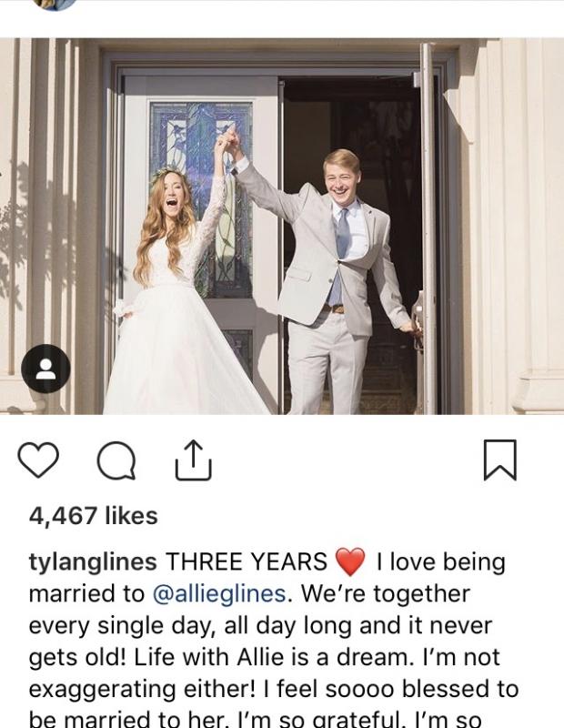564x728 pixels.
Task: Click the THREE YEARS caption text
Action: [247, 561]
